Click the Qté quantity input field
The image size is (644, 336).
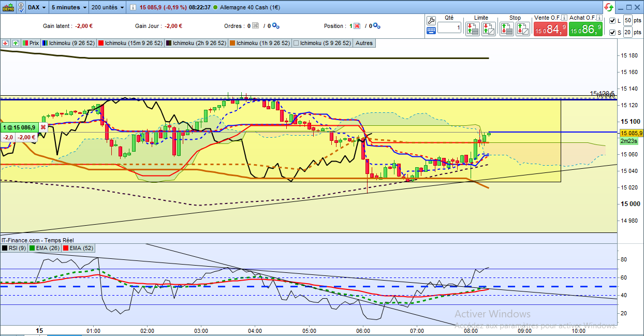449,28
